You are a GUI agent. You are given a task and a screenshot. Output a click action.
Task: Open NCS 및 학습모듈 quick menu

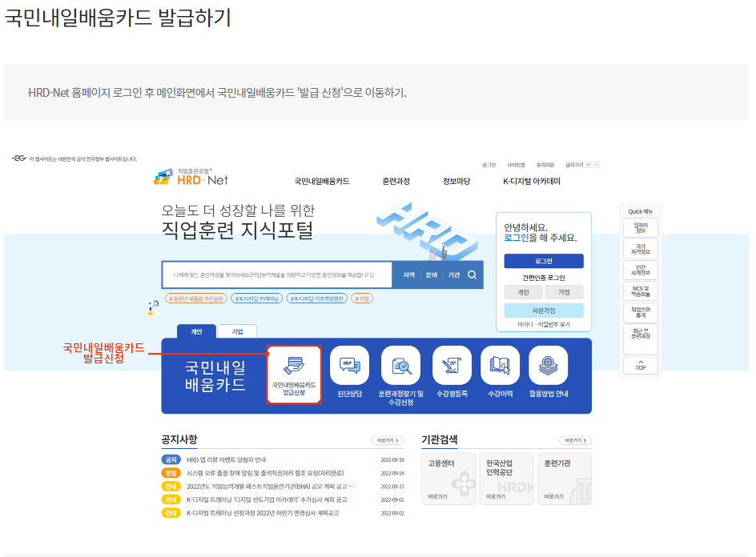click(x=641, y=291)
